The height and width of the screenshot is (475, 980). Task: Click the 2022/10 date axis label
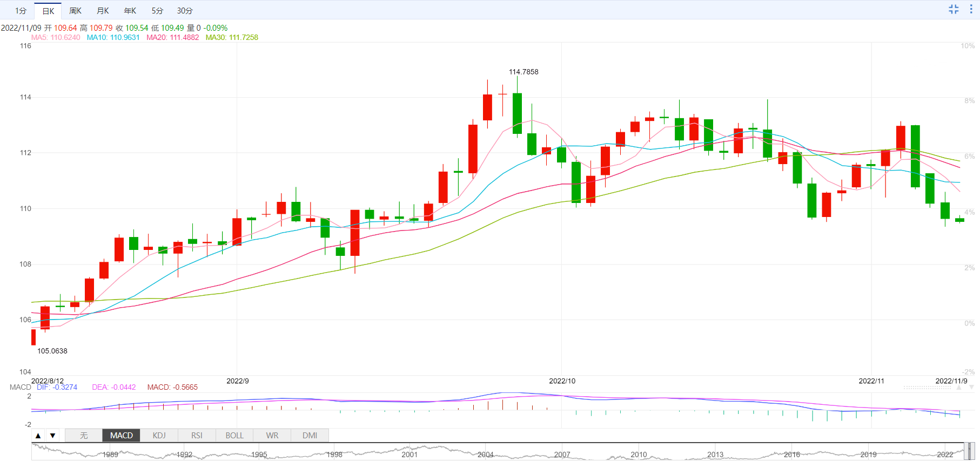click(x=562, y=381)
